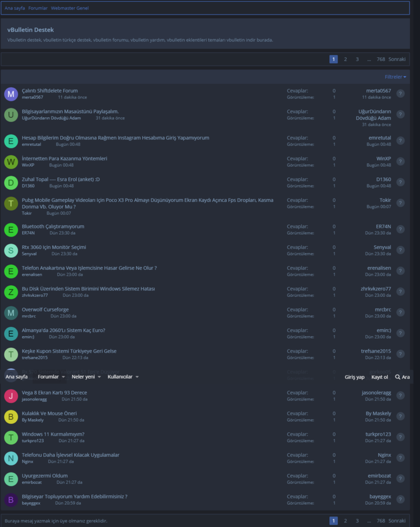Open thread Hesap Bilgilerim Doğru Olmasına Rağmen Instagram

[x=115, y=138]
